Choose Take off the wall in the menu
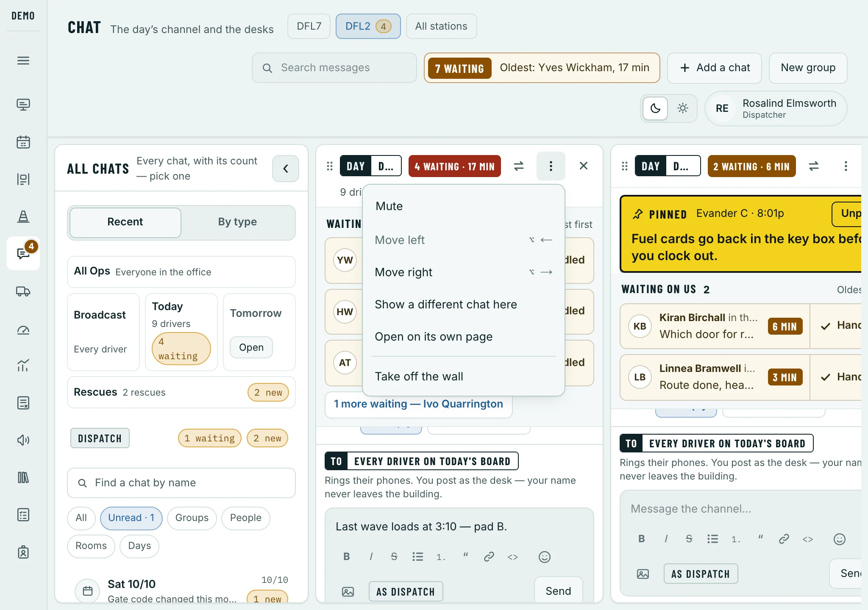 click(464, 377)
